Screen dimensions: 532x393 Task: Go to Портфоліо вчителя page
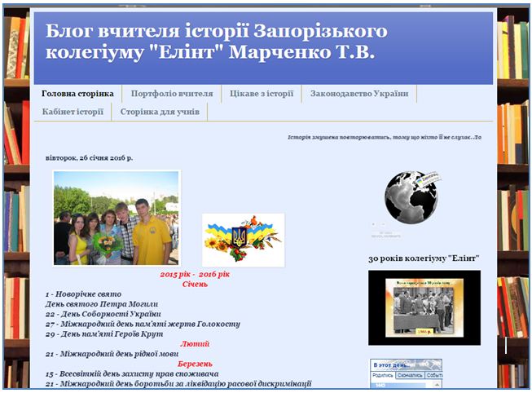point(171,94)
